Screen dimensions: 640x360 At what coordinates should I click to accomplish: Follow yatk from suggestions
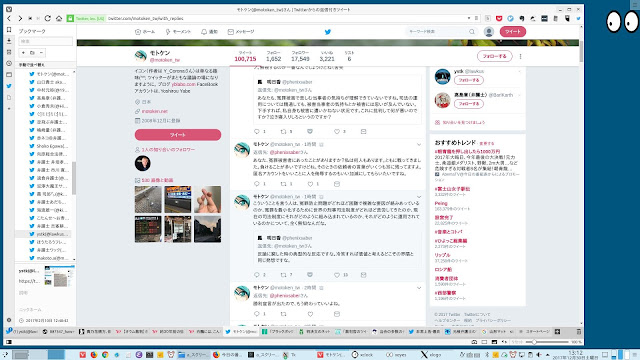pyautogui.click(x=469, y=80)
